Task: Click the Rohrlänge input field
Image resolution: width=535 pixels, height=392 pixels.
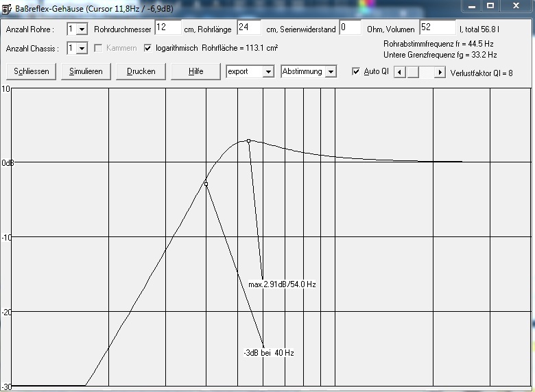Action: [250, 27]
